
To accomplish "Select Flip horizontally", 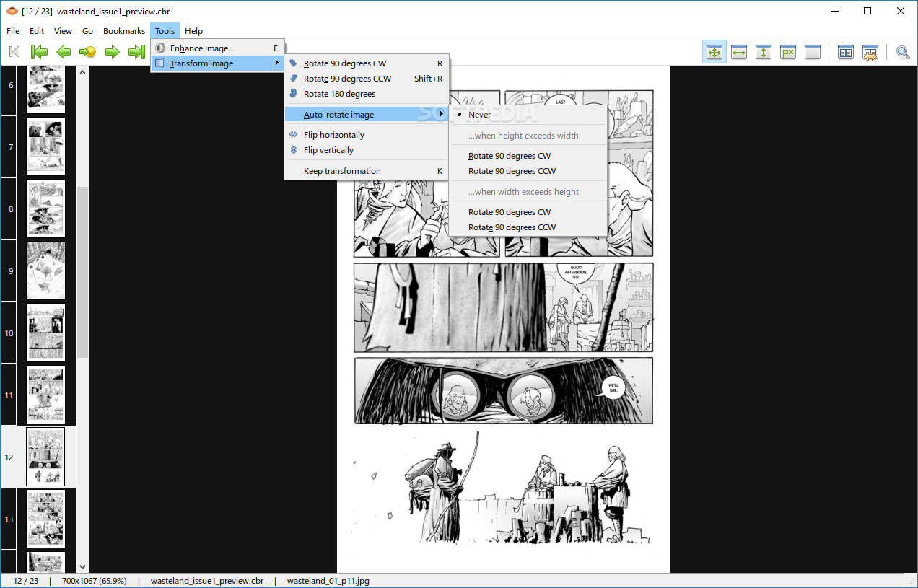I will click(x=367, y=135).
